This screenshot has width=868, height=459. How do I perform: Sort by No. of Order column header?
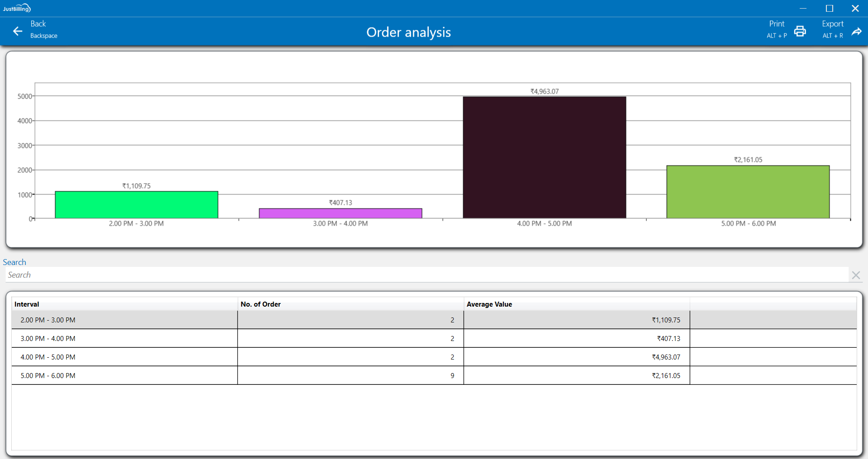pos(261,304)
